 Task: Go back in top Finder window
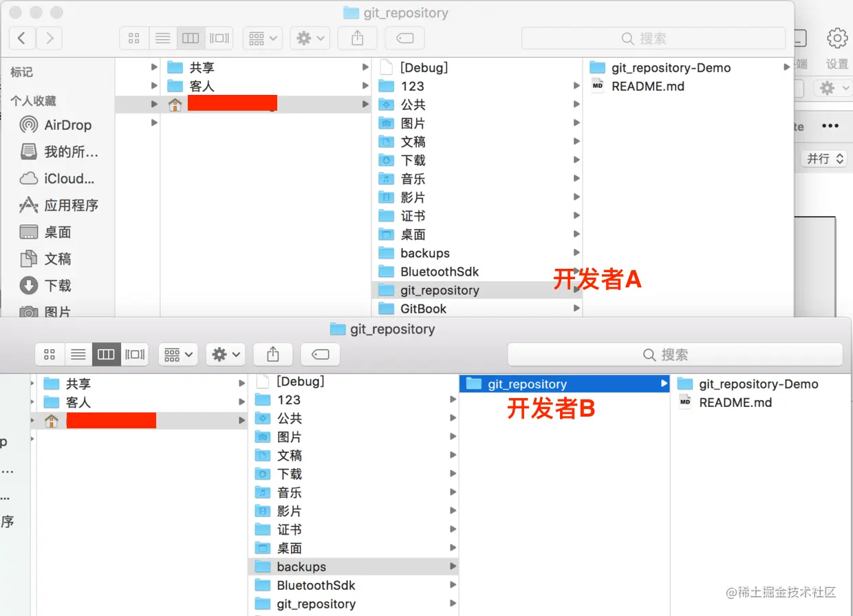[x=22, y=38]
